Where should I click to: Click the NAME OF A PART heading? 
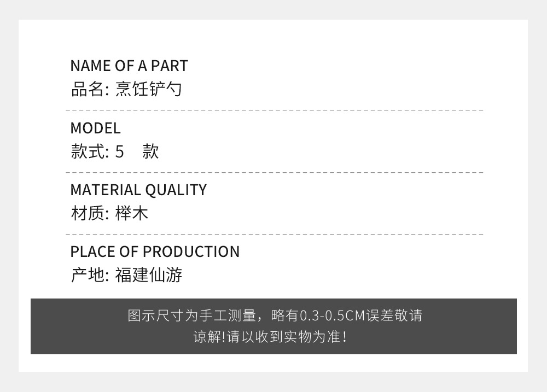coord(129,66)
